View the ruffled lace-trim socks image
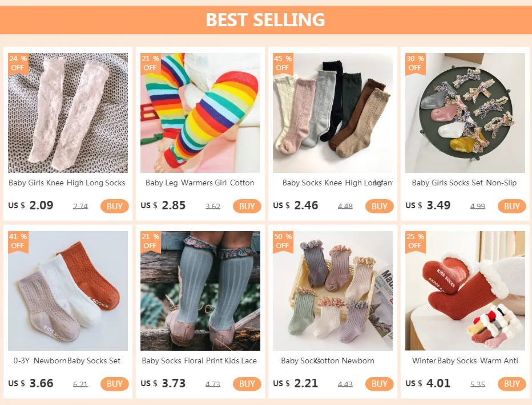Screen dimensions: 532x405 coord(333,291)
